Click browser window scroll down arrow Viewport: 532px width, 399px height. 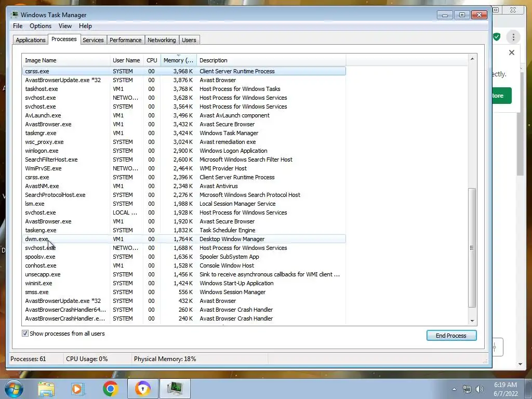point(521,364)
